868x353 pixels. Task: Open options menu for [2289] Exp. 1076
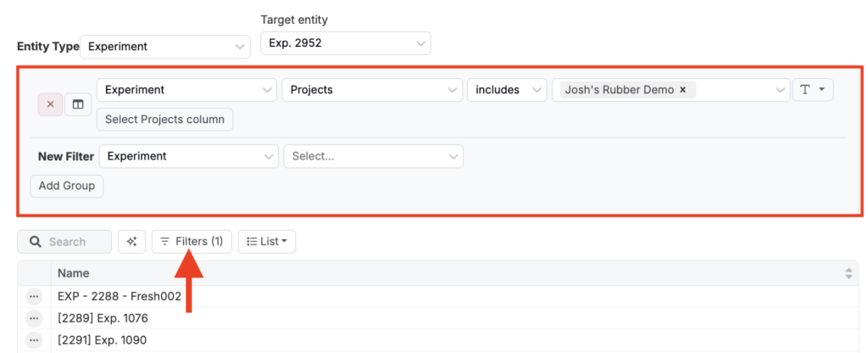34,318
